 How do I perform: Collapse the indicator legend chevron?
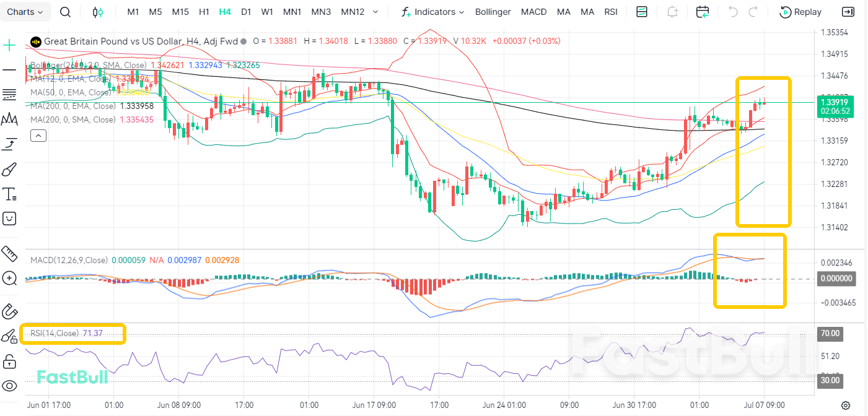pos(38,135)
